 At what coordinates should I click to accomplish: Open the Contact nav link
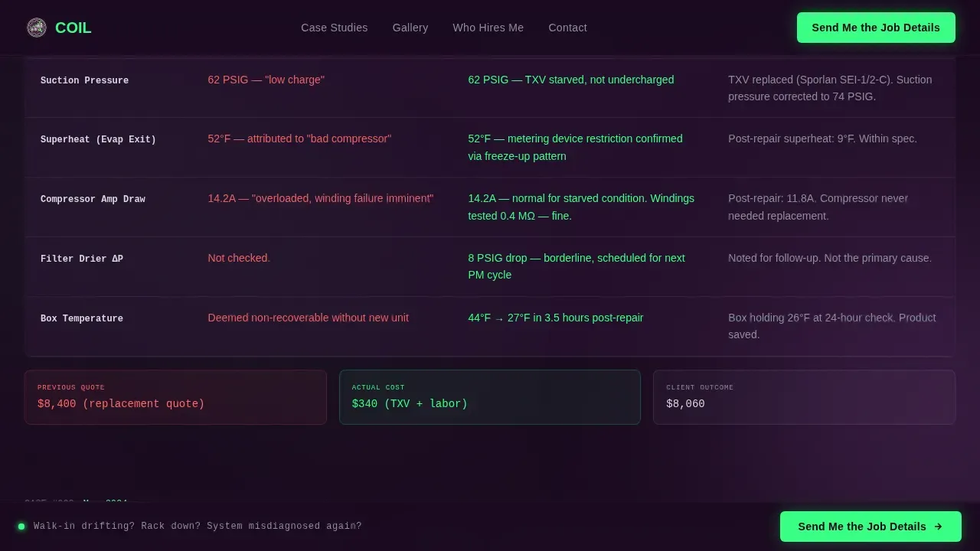pos(568,28)
